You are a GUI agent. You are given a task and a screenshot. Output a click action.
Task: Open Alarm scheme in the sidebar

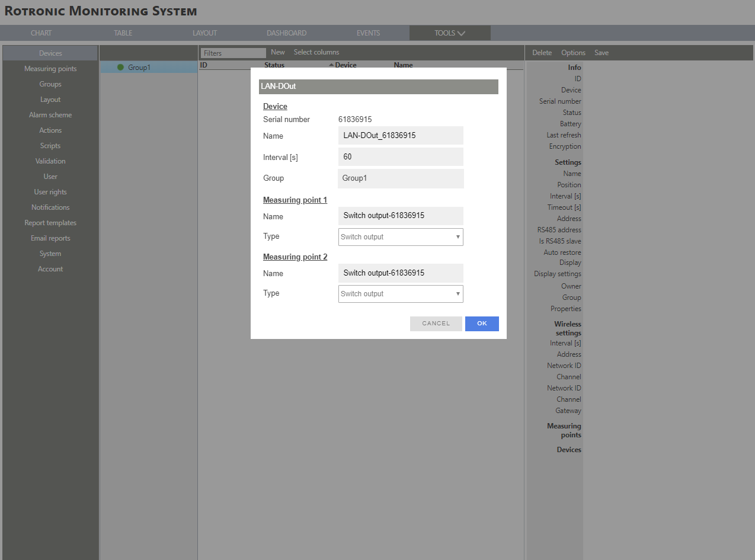click(50, 115)
